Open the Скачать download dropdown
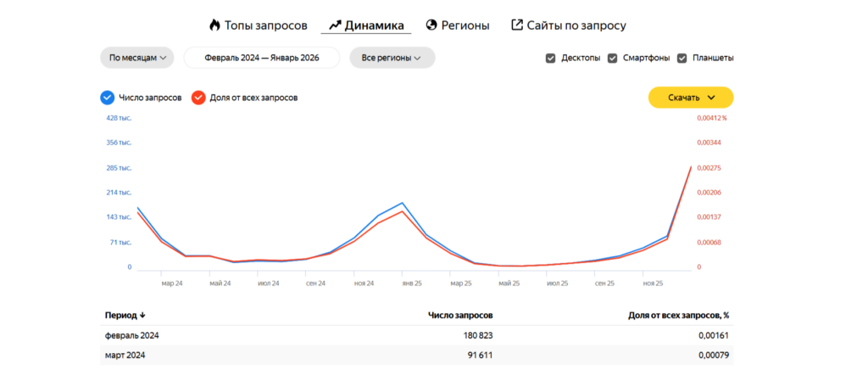Screen dimensions: 868x370 691,98
